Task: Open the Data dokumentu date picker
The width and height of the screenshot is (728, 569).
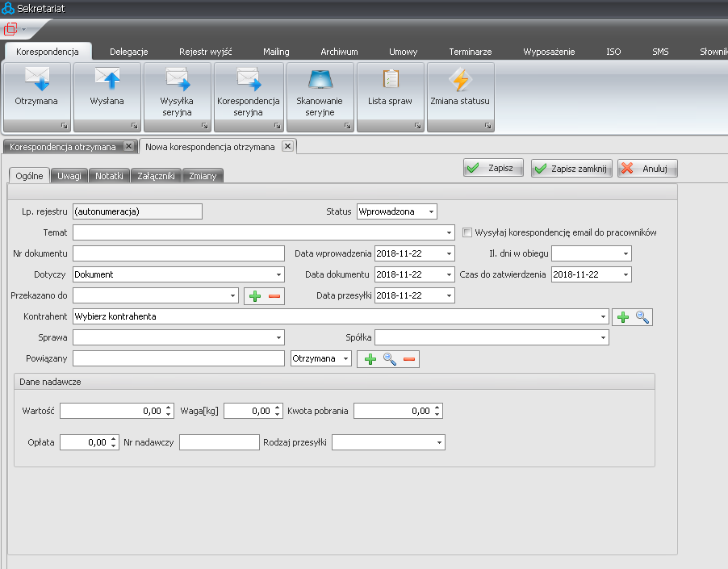Action: (x=449, y=274)
